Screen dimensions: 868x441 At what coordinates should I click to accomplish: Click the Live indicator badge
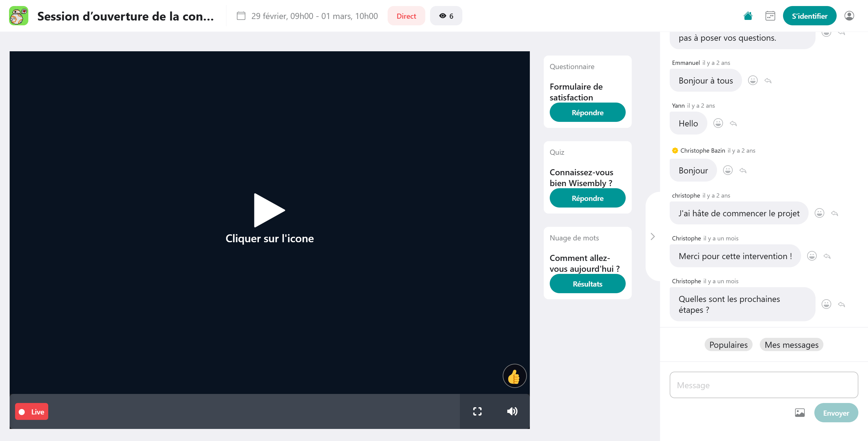[32, 412]
